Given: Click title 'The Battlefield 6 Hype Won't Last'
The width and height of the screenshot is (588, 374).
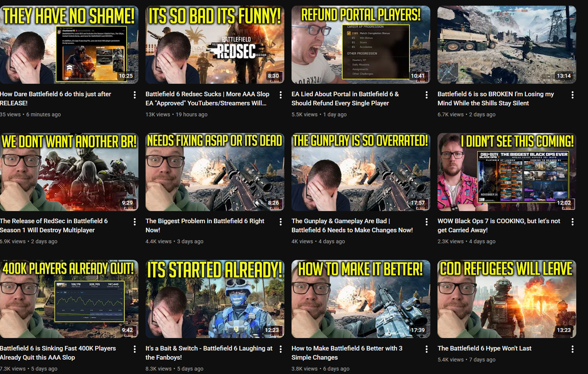Looking at the screenshot, I should pos(485,348).
